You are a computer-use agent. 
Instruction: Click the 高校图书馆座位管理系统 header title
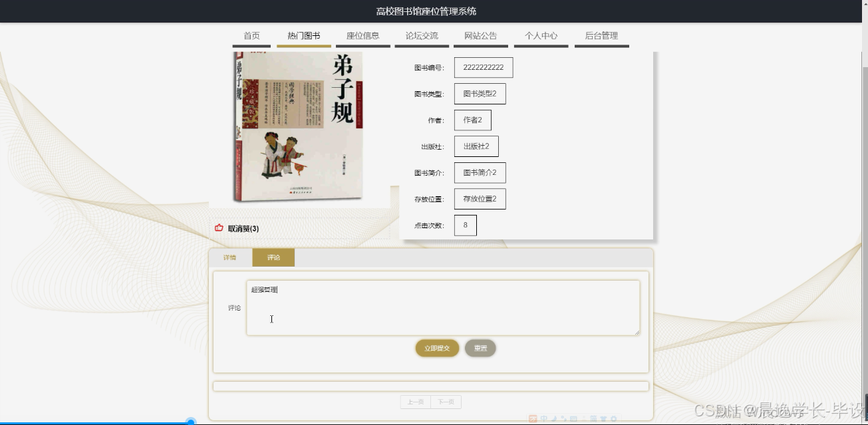(426, 11)
